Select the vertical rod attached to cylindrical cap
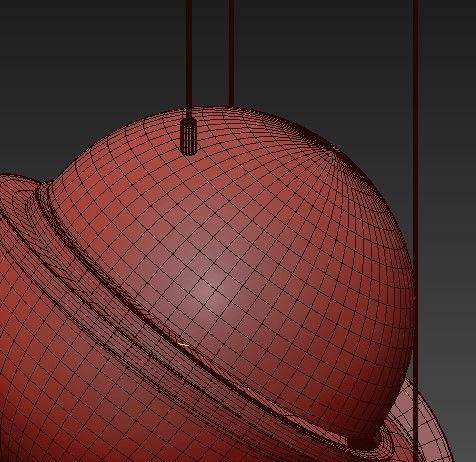Screen dimensions: 476x462 [x=188, y=59]
